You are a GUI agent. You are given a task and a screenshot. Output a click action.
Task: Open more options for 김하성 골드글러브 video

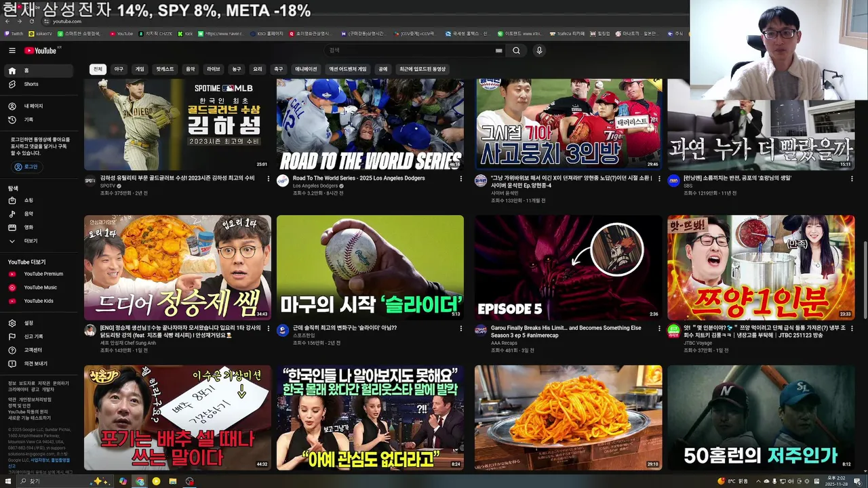tap(269, 179)
